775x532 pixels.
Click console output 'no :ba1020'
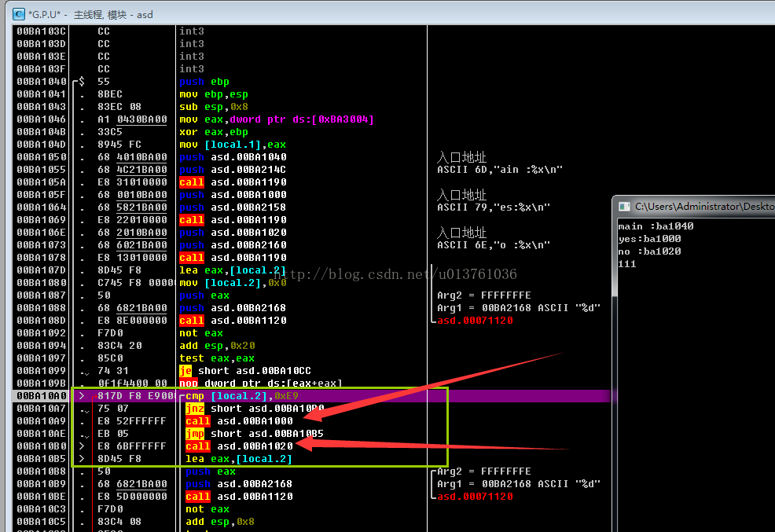[x=649, y=251]
